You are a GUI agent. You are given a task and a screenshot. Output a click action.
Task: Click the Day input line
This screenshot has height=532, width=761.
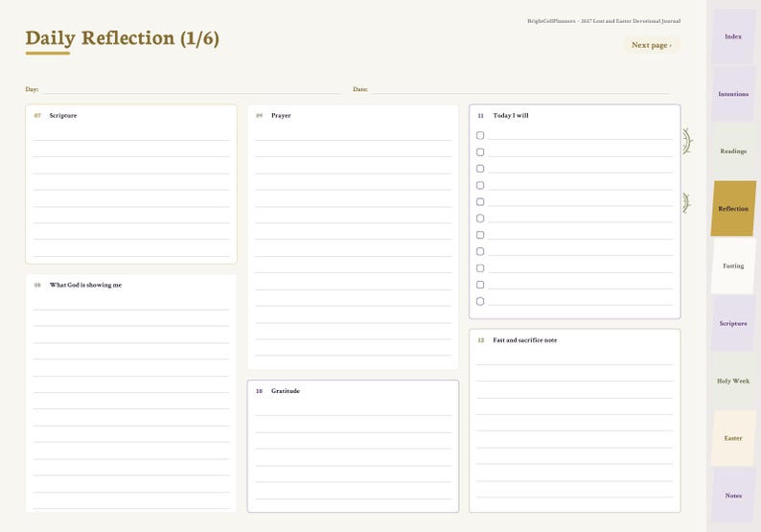click(x=192, y=89)
